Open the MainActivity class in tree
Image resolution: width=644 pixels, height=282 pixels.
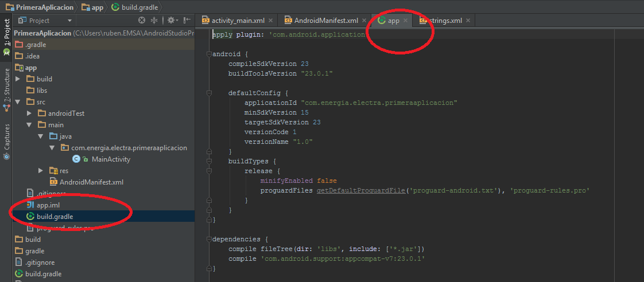[x=103, y=159]
